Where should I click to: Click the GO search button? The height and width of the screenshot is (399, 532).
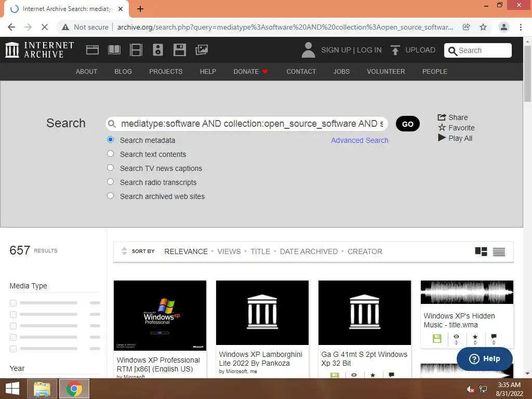coord(407,124)
